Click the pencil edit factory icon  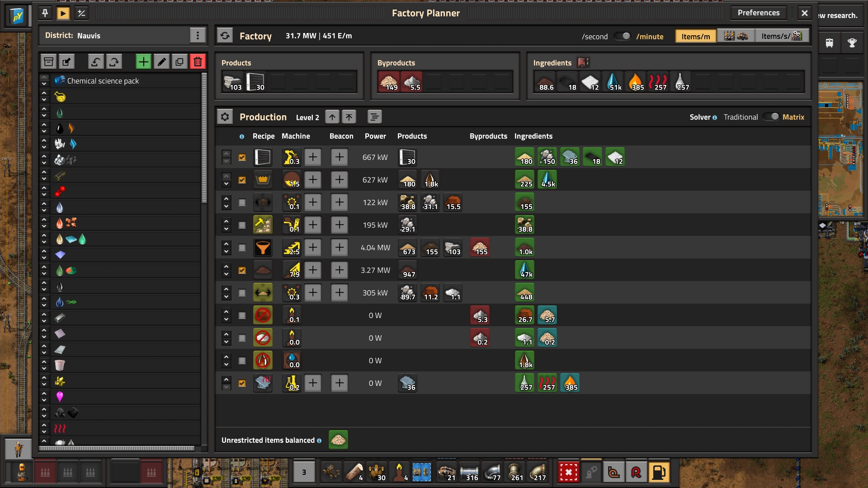click(x=161, y=62)
